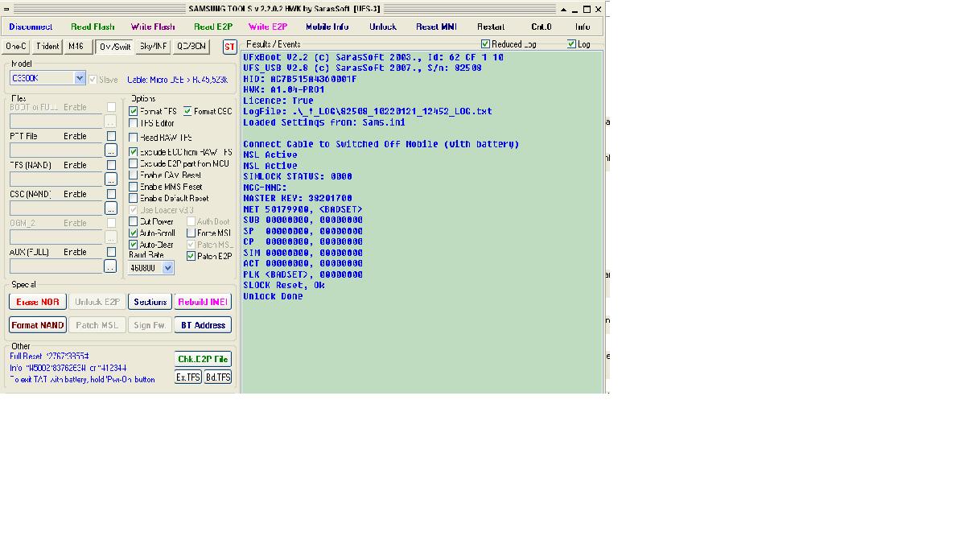Toggle Format TFS checkbox

pos(134,111)
